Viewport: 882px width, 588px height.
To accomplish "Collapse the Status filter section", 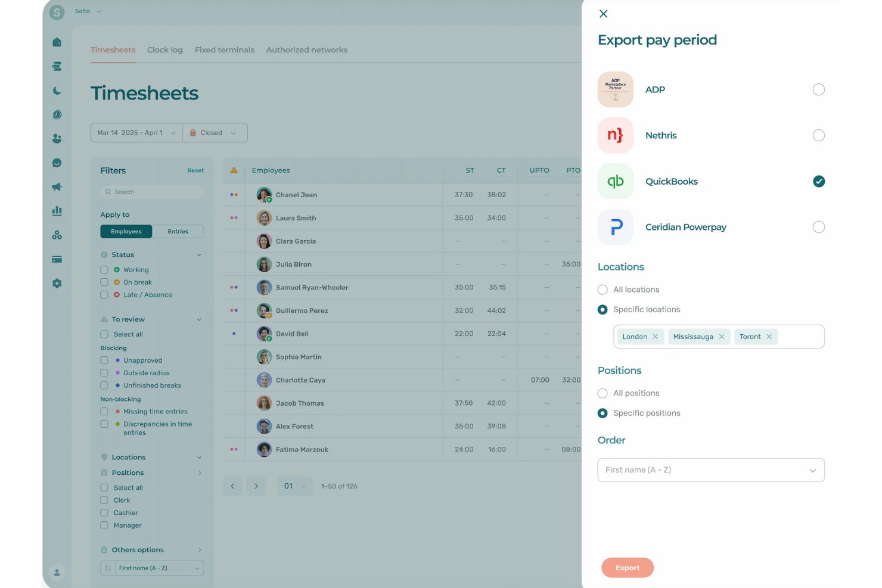I will 199,255.
